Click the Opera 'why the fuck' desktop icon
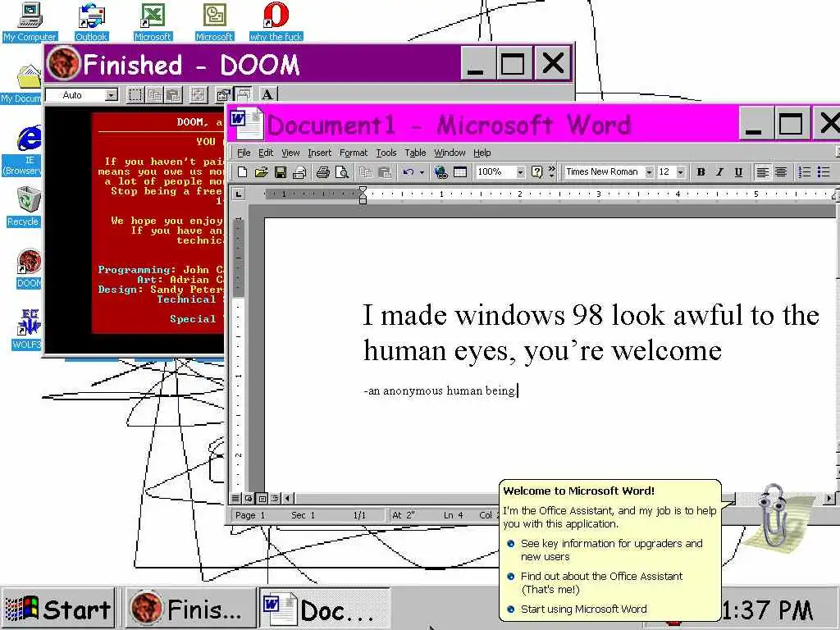 click(x=276, y=22)
